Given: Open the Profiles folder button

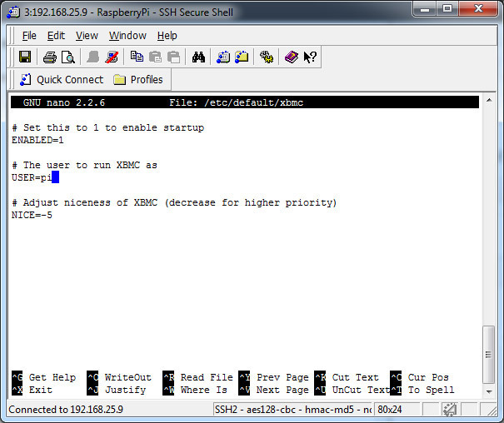Looking at the screenshot, I should [138, 80].
